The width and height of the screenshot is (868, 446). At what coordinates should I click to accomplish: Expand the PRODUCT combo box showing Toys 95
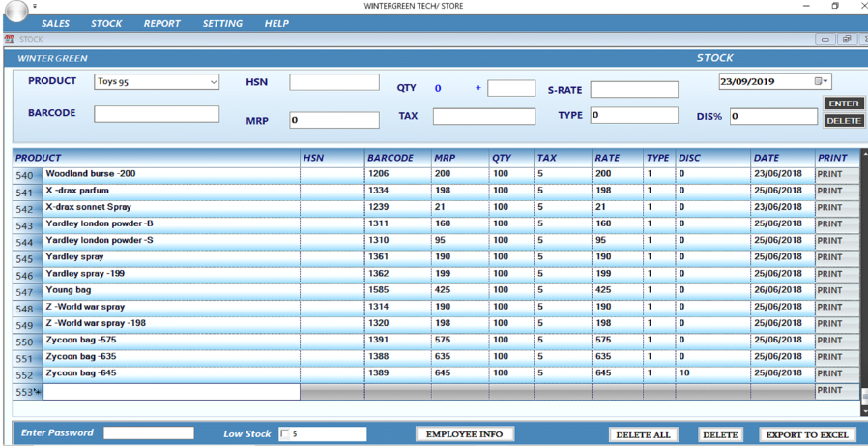coord(214,82)
